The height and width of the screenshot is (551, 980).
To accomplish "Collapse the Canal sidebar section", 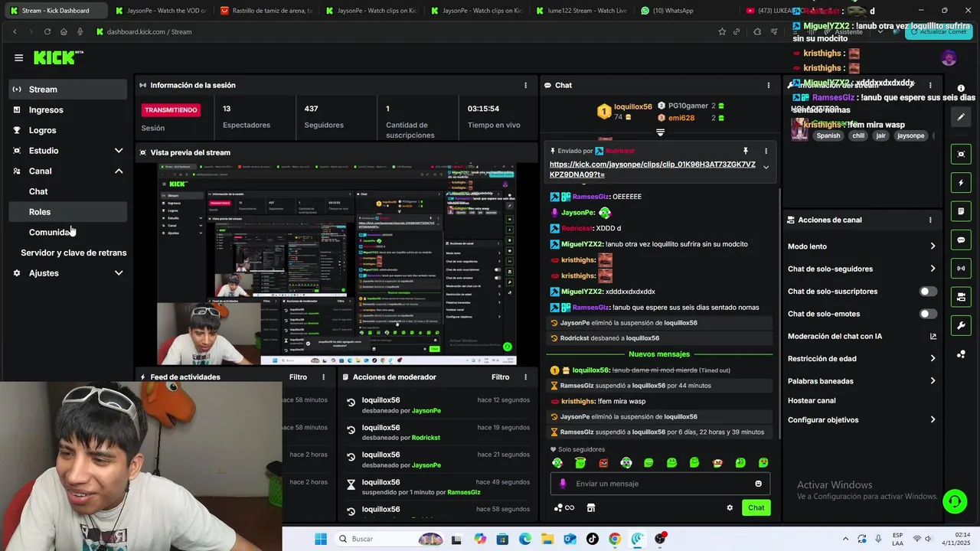I will coord(119,171).
